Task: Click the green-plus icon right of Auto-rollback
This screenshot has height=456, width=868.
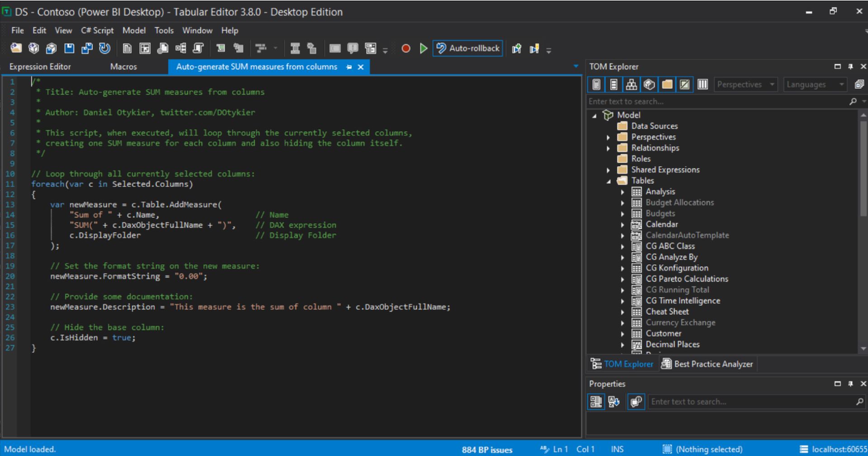Action: [x=516, y=48]
